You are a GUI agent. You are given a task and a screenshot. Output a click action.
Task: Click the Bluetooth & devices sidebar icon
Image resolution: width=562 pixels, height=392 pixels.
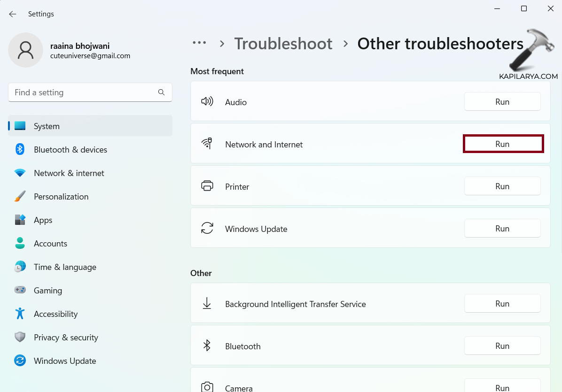(x=20, y=150)
